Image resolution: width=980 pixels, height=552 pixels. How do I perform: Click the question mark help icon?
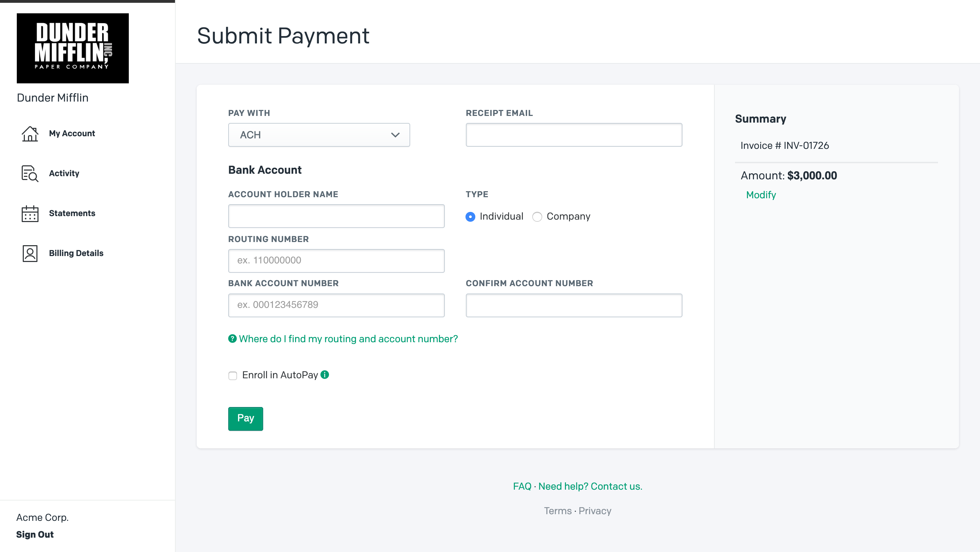tap(232, 339)
